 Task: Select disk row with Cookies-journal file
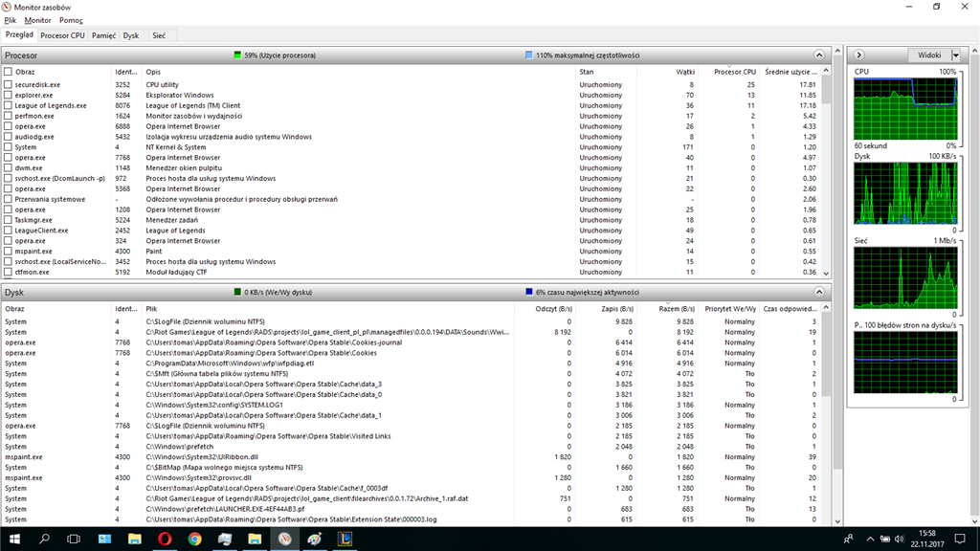tap(412, 342)
